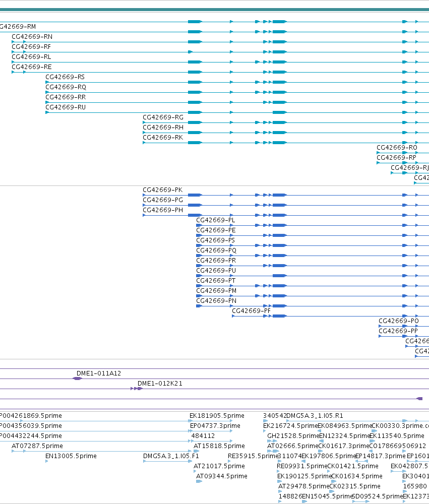Select EST AT21017.5prime
Screen dimensions: 429x504
tap(219, 466)
